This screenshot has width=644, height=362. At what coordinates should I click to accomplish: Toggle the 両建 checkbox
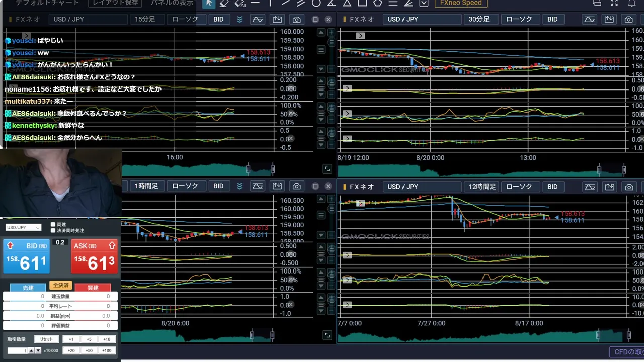point(53,224)
